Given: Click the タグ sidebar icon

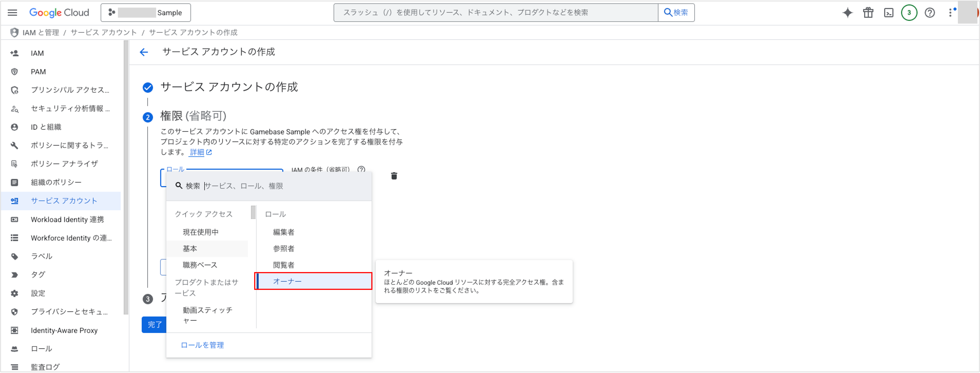Looking at the screenshot, I should [x=14, y=275].
